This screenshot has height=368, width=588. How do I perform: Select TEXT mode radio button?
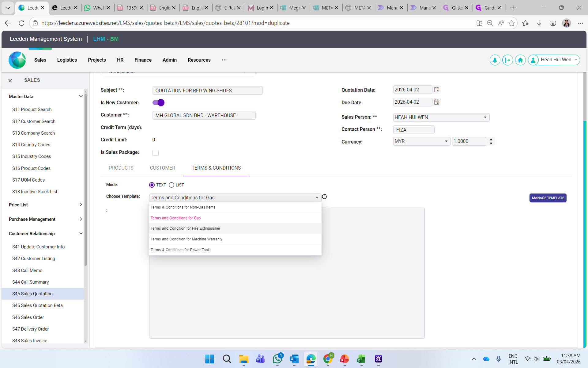point(152,185)
